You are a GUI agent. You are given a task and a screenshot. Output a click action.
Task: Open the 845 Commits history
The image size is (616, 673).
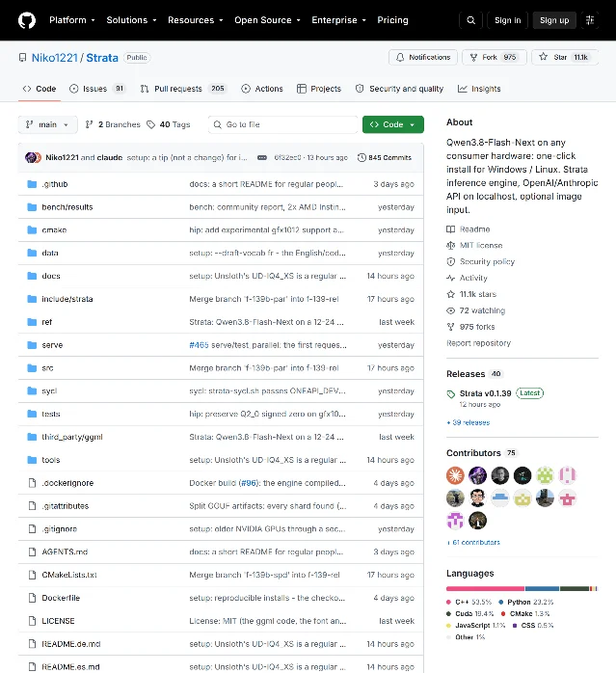point(385,157)
